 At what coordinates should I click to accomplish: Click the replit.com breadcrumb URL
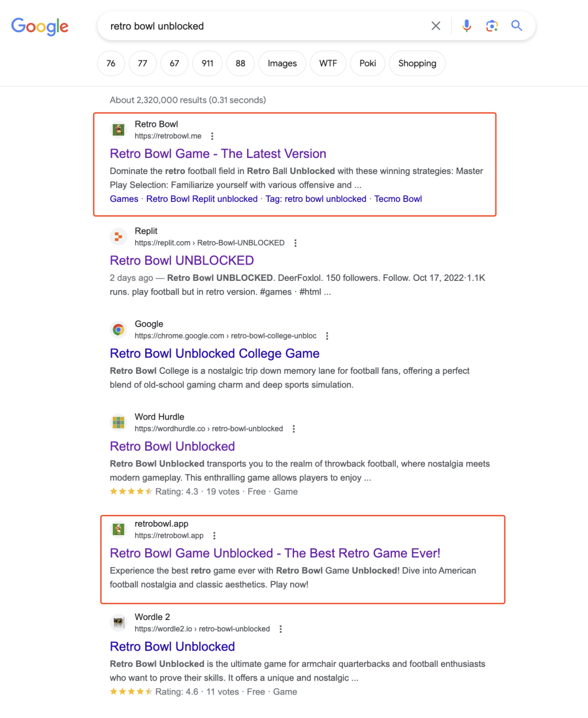coord(210,243)
